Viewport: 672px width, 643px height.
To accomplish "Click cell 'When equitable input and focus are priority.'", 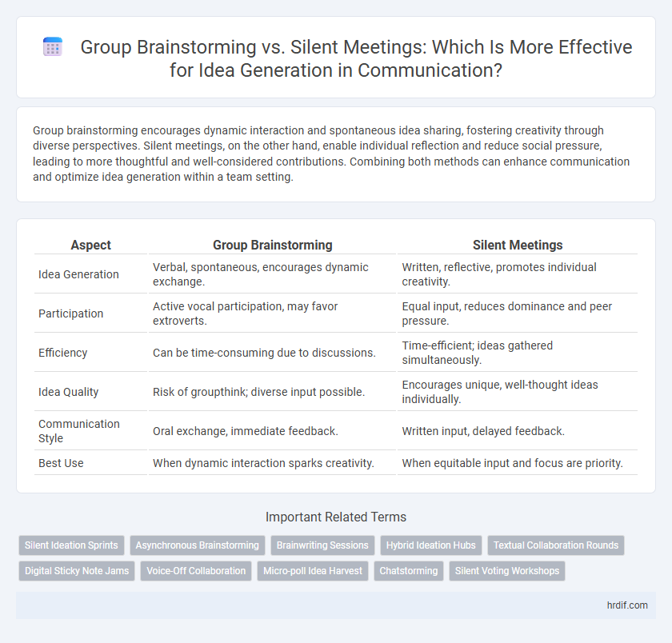I will pos(518,463).
